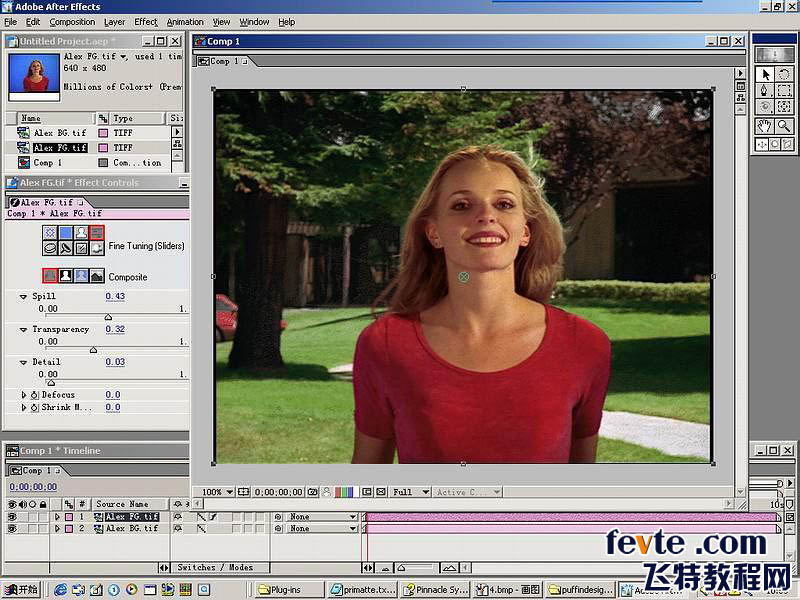Viewport: 800px width, 600px height.
Task: Expand layer 2 Alex BG.tif in timeline
Action: coord(57,529)
